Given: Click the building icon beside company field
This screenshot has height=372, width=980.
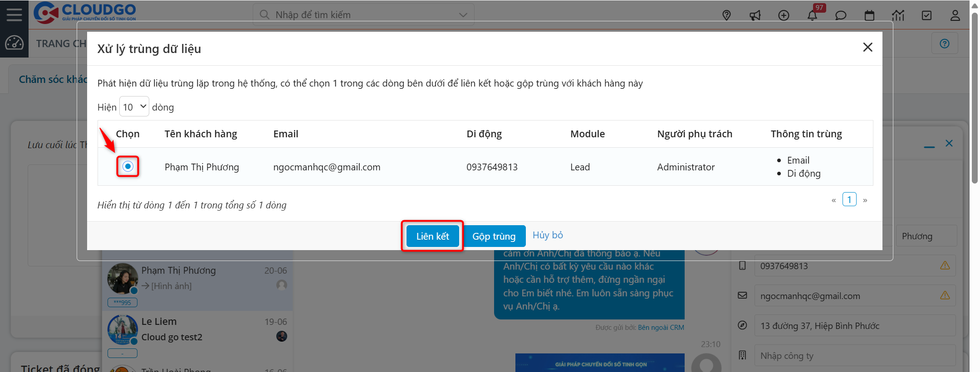Looking at the screenshot, I should pos(742,355).
